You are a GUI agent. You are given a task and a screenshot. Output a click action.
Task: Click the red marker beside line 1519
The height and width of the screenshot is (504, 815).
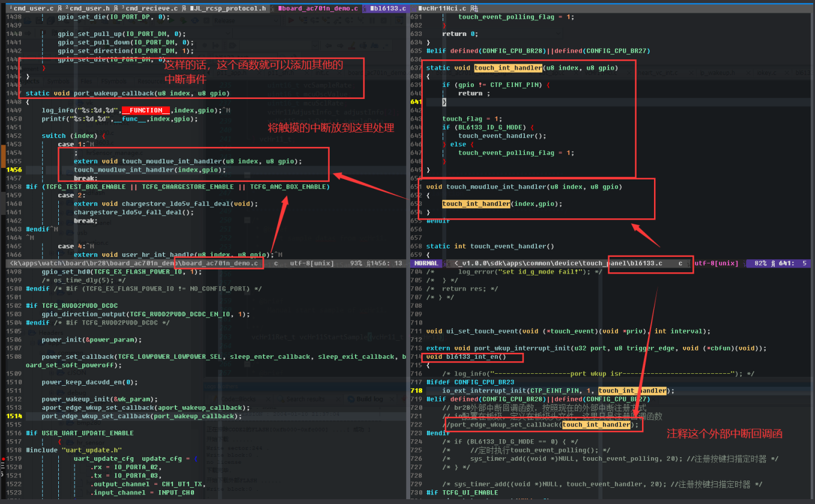pyautogui.click(x=2, y=458)
